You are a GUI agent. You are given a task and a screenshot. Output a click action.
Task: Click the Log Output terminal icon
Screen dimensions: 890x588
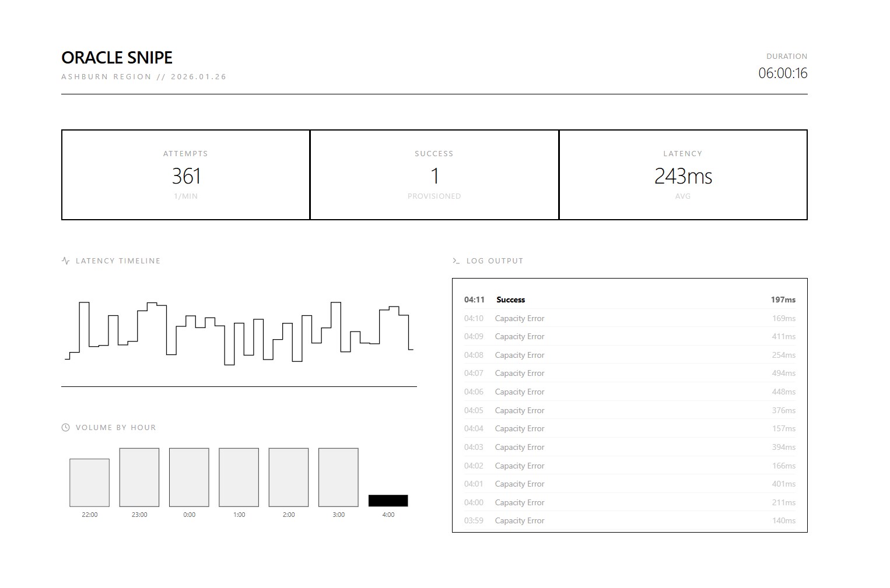click(x=456, y=261)
